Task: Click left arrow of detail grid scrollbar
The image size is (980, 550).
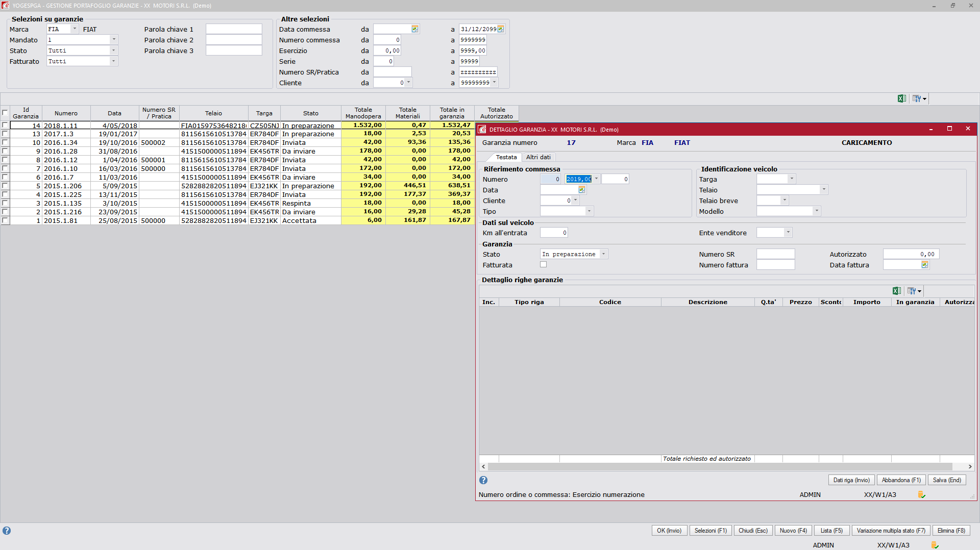Action: click(x=483, y=467)
